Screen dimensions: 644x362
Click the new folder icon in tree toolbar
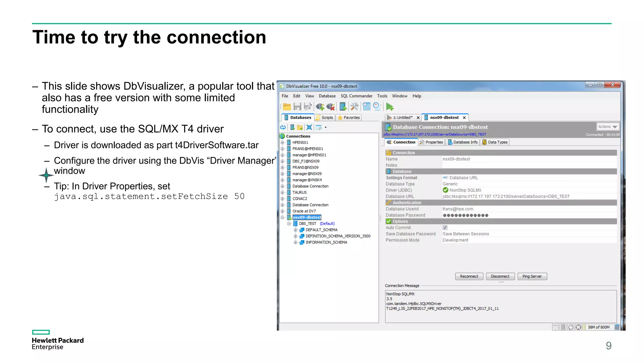tap(300, 127)
